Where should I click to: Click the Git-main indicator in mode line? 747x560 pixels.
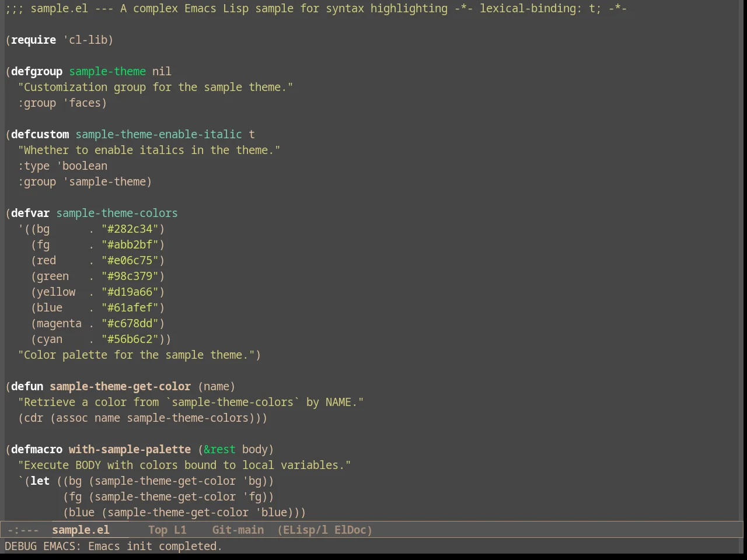(238, 530)
